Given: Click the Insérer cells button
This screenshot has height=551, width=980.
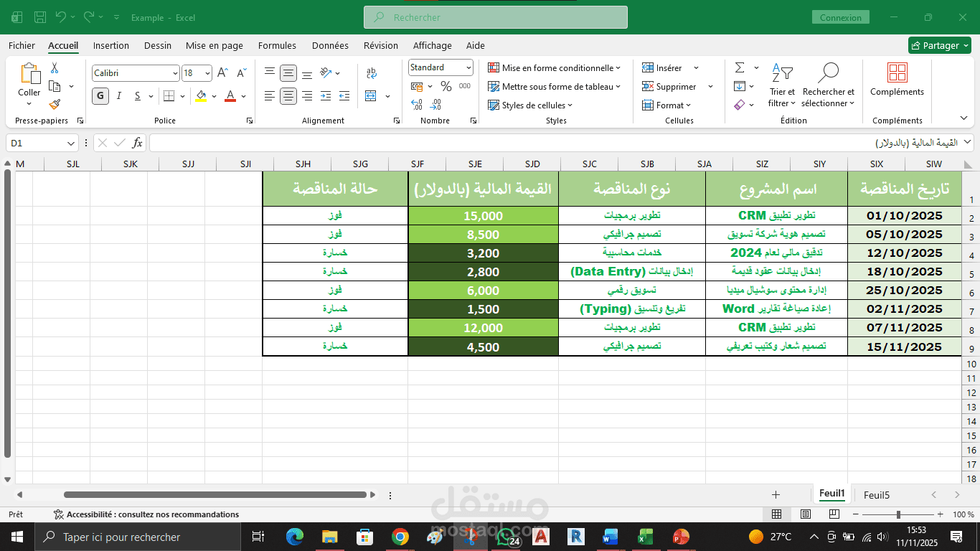Looking at the screenshot, I should click(x=671, y=67).
